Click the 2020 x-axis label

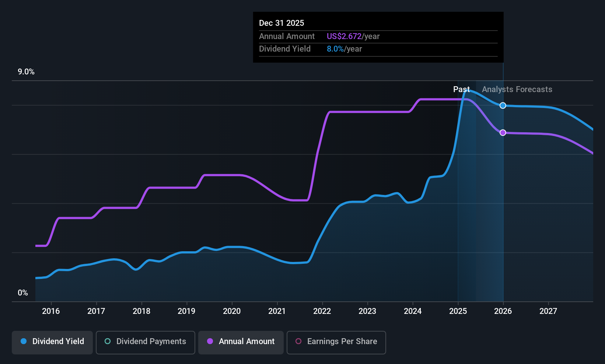click(232, 311)
